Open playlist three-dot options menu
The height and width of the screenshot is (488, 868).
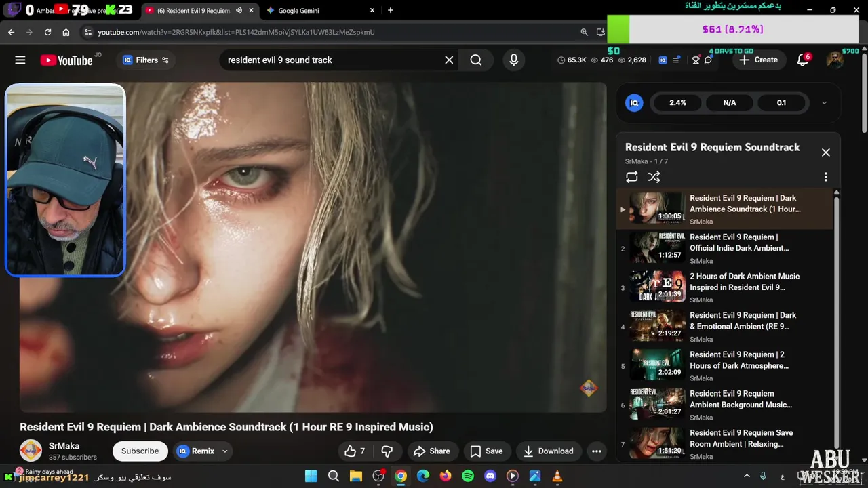tap(826, 177)
